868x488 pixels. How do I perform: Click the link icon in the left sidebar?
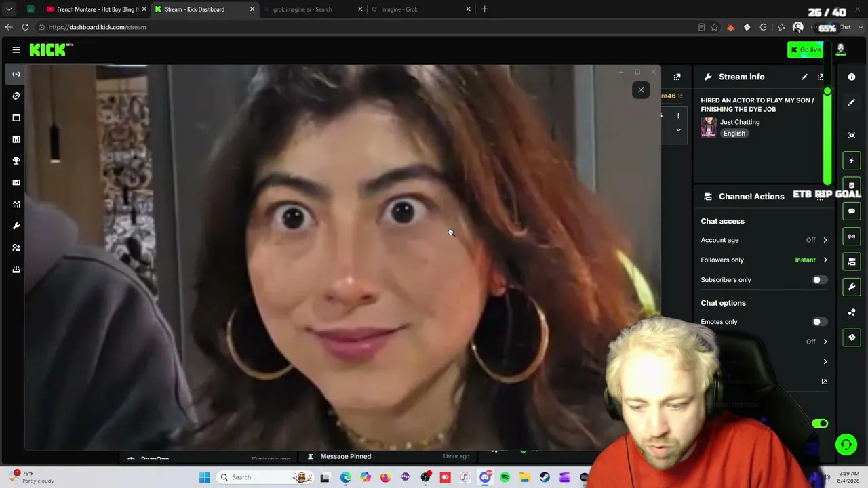tap(16, 96)
